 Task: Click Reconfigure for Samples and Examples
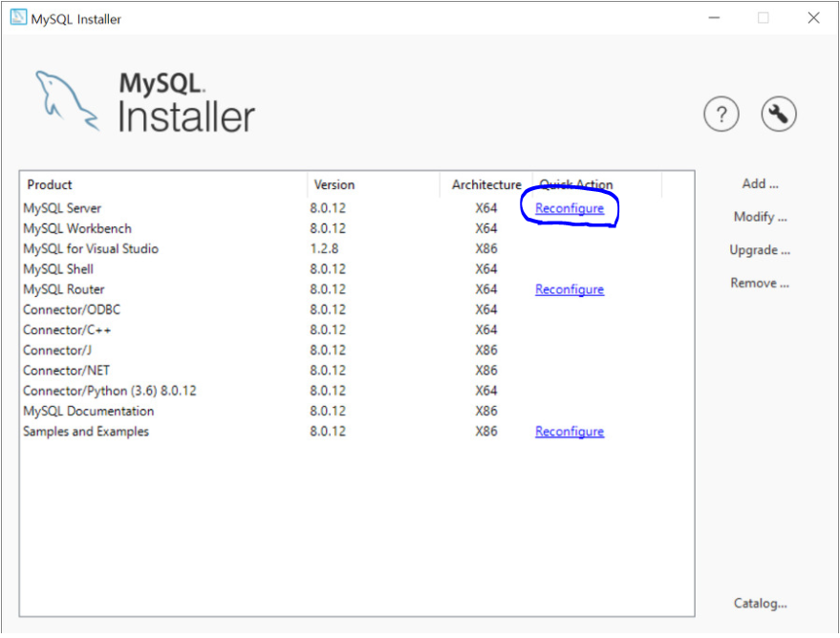[x=570, y=432]
